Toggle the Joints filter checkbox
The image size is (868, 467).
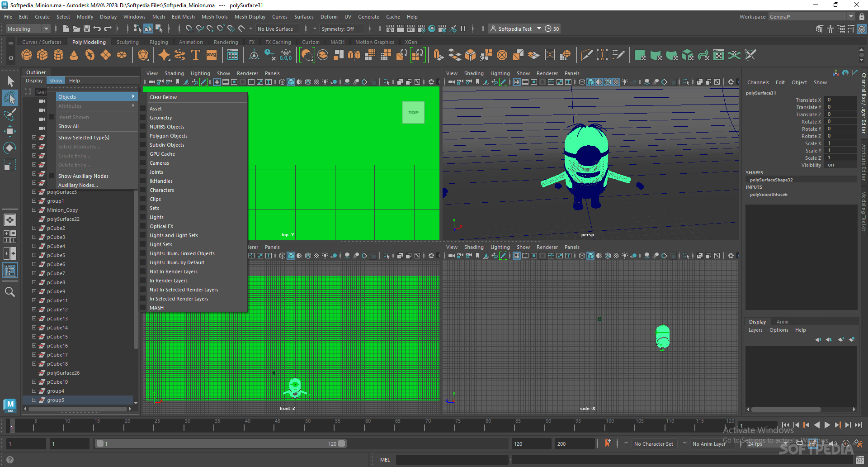tap(143, 172)
